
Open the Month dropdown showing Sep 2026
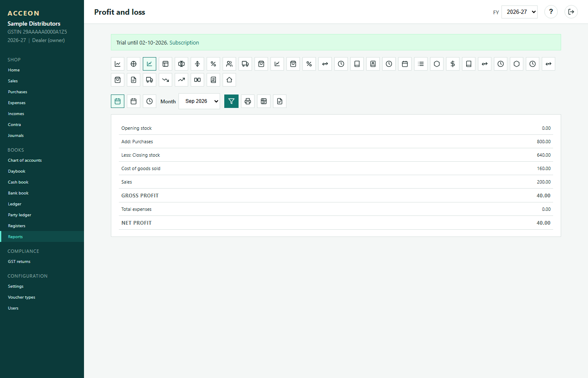point(199,101)
